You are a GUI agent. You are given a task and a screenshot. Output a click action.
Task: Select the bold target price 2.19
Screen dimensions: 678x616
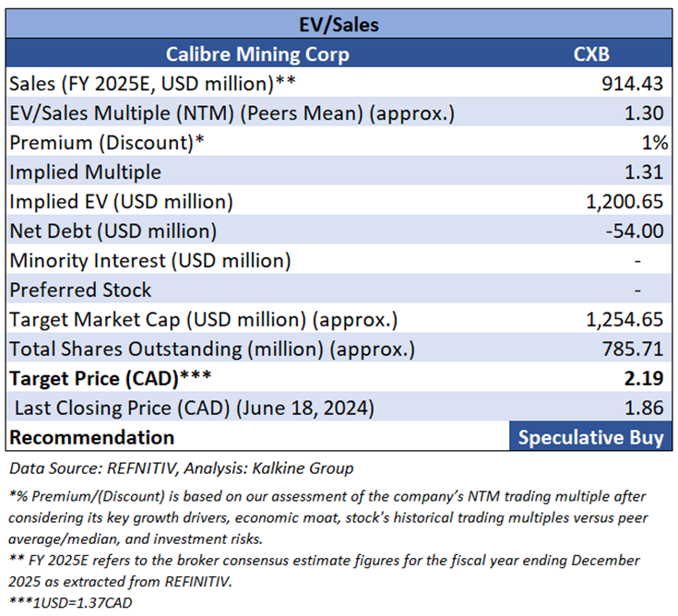(645, 379)
